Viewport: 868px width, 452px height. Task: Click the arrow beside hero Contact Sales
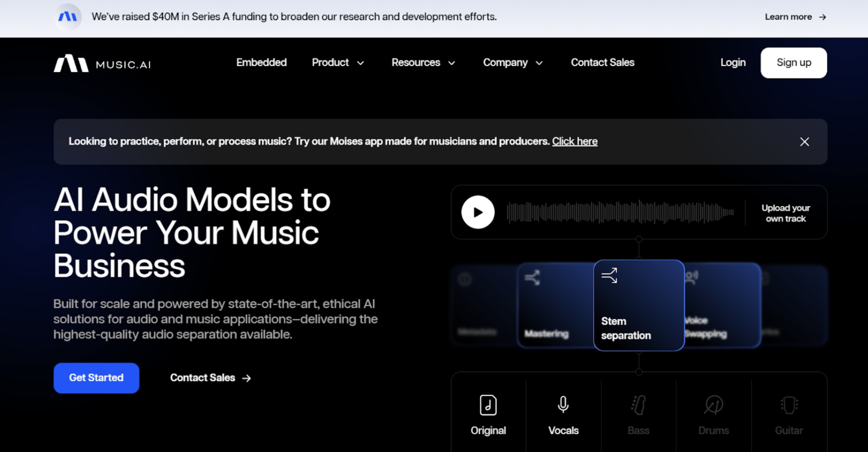click(247, 378)
